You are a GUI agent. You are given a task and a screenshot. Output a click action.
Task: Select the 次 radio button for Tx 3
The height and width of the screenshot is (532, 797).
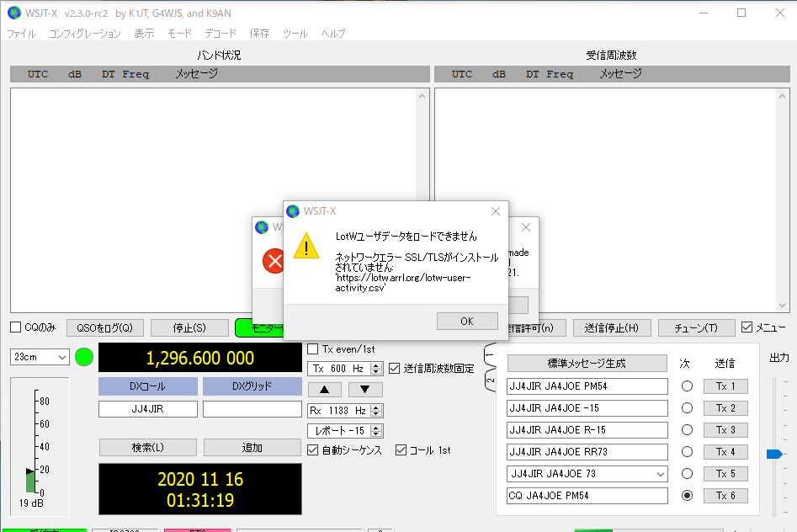click(688, 430)
